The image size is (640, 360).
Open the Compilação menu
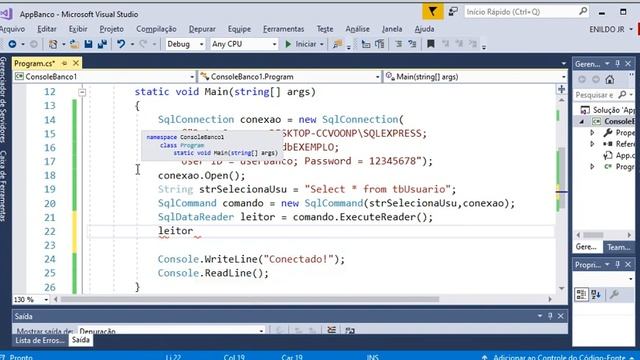coord(156,29)
